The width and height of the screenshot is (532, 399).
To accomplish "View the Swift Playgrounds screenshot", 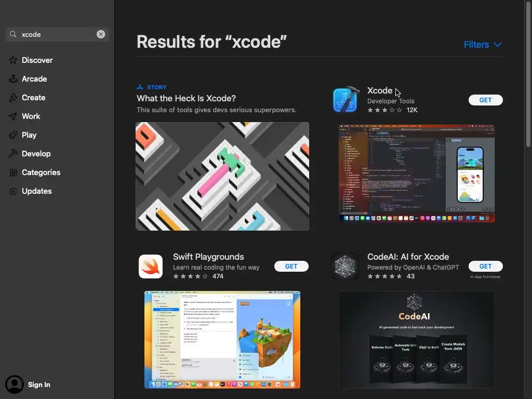I will click(x=222, y=340).
